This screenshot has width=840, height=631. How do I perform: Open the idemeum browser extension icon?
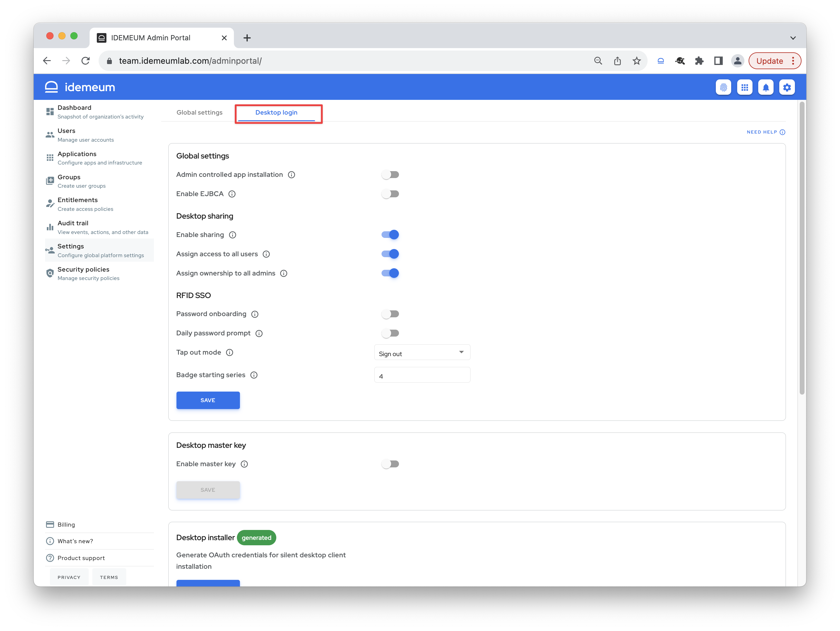(661, 61)
